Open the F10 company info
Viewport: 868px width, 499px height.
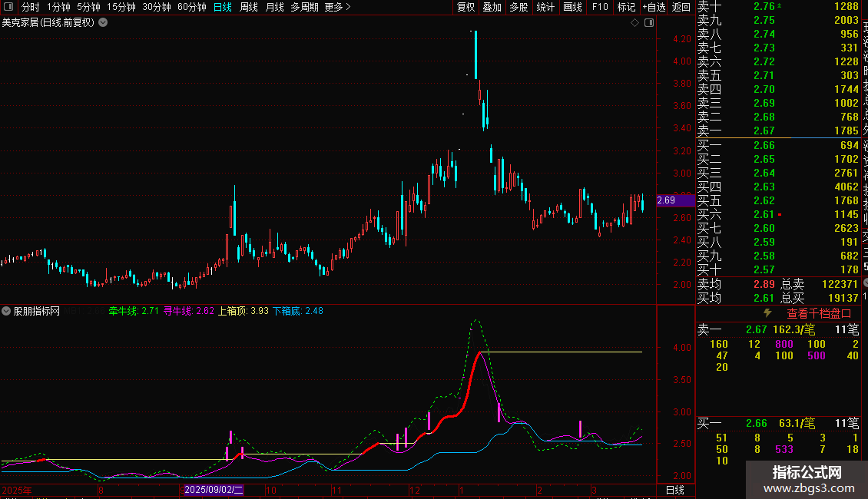tap(599, 7)
